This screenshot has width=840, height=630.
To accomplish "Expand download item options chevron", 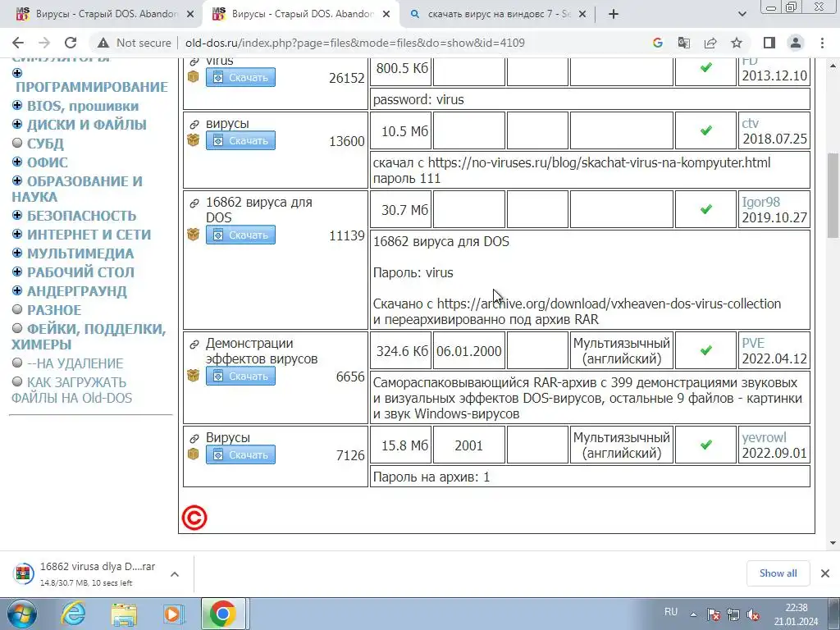I will (x=175, y=574).
